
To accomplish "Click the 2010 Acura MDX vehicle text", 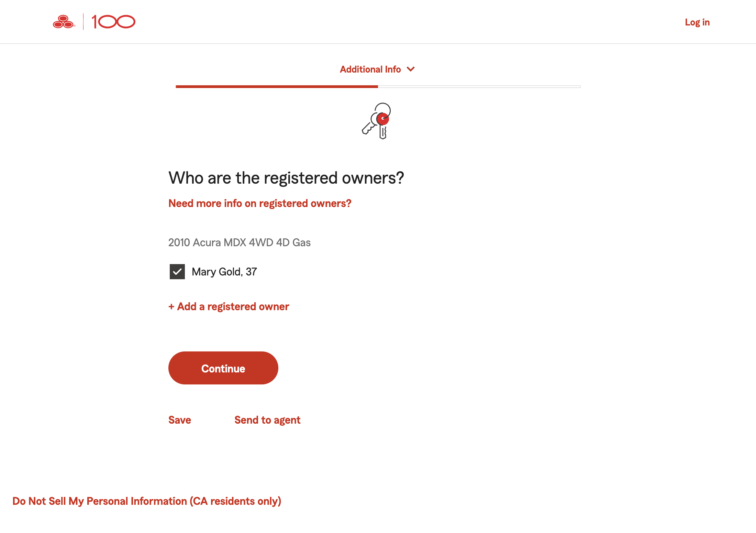I will [x=240, y=242].
